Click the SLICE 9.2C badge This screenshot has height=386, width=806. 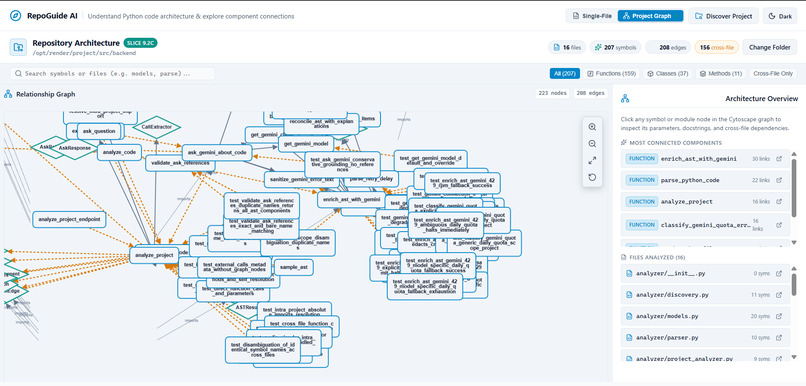(140, 43)
